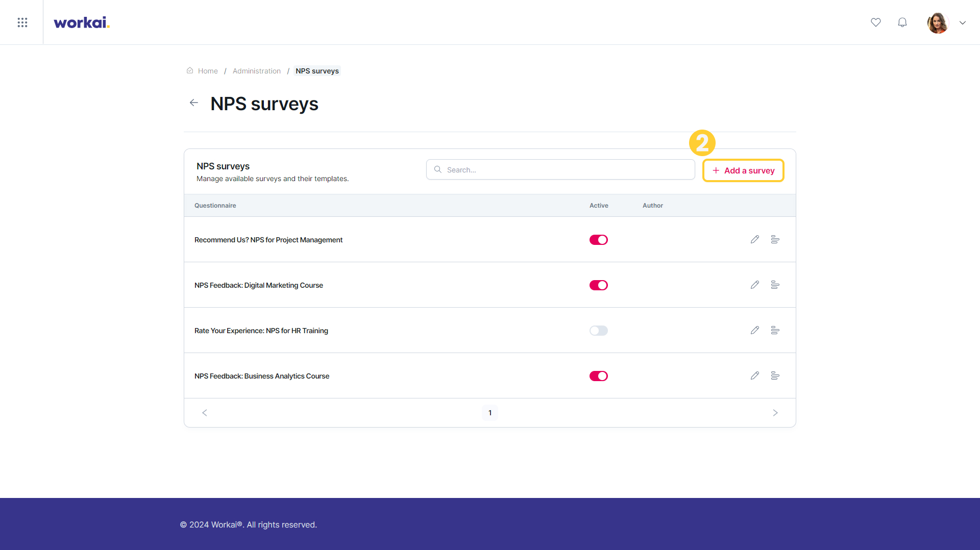980x550 pixels.
Task: Click the favorites heart icon
Action: point(876,22)
